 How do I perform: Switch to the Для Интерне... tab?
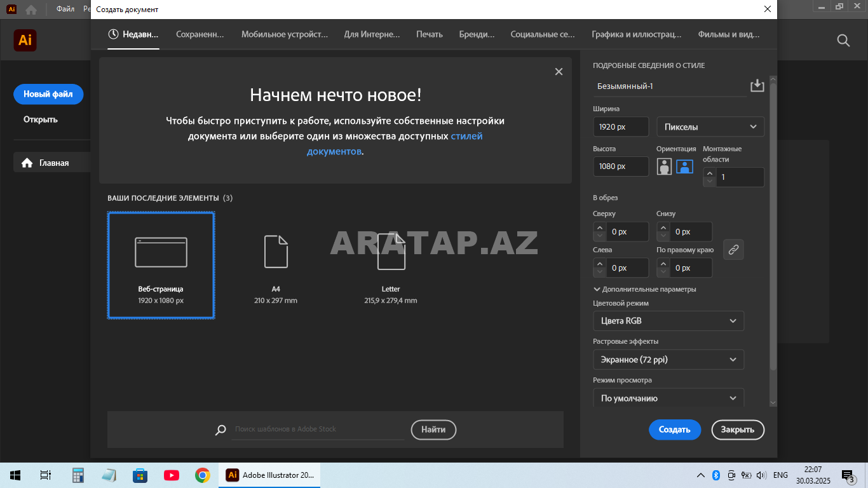(x=372, y=34)
